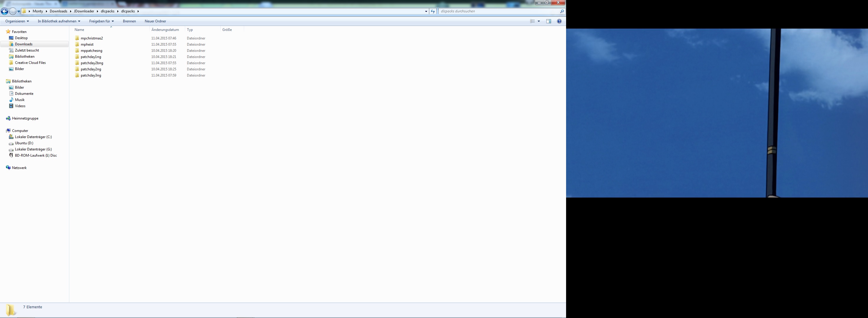
Task: Select the patchday3ng folder icon
Action: click(x=77, y=75)
